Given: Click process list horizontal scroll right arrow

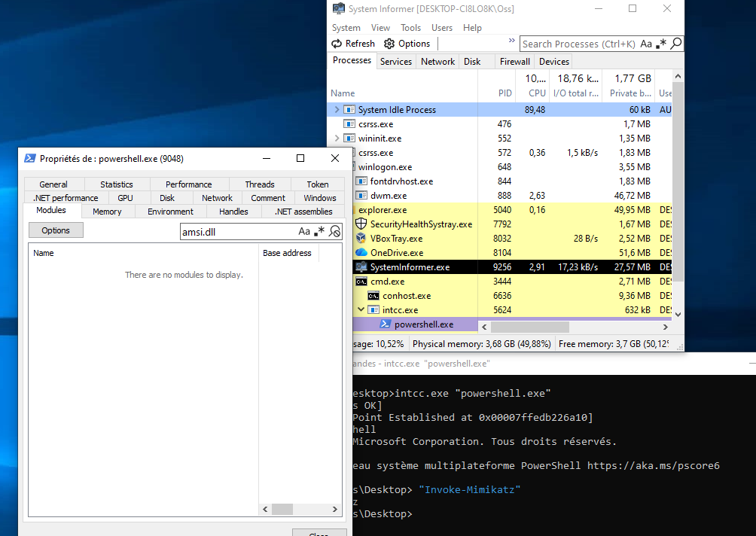Looking at the screenshot, I should 666,327.
